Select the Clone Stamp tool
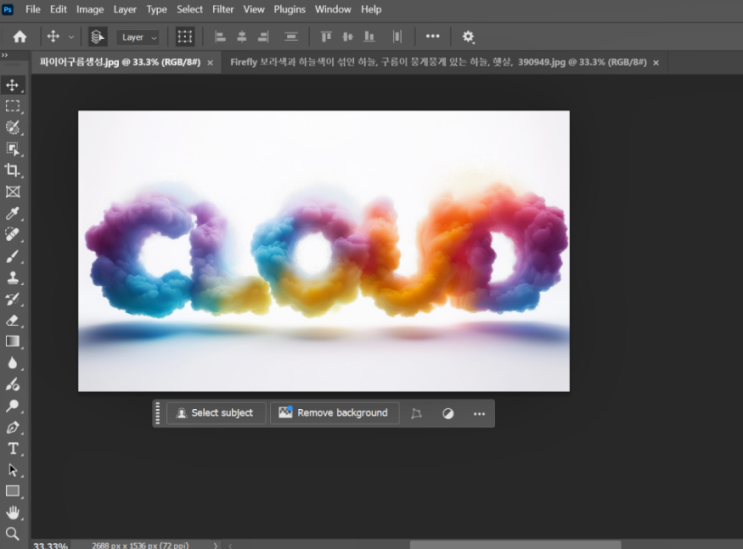 click(12, 278)
